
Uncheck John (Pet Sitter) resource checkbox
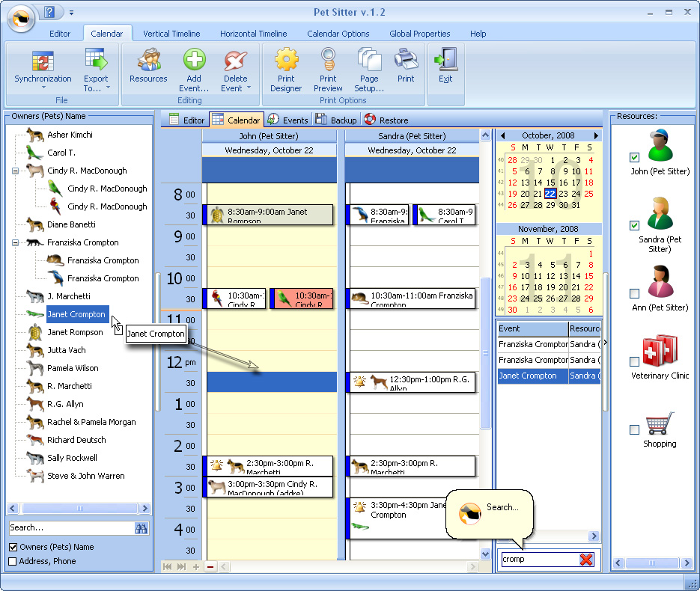click(635, 158)
